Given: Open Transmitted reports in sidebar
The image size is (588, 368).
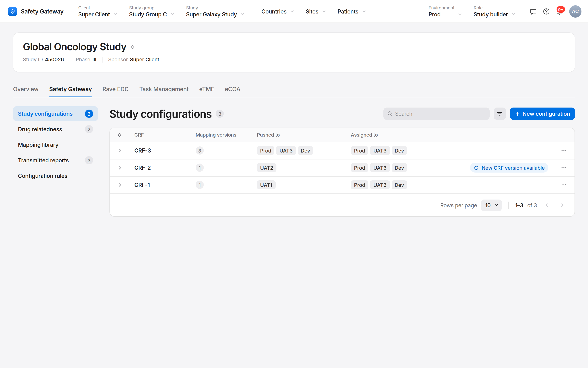Looking at the screenshot, I should (x=55, y=160).
